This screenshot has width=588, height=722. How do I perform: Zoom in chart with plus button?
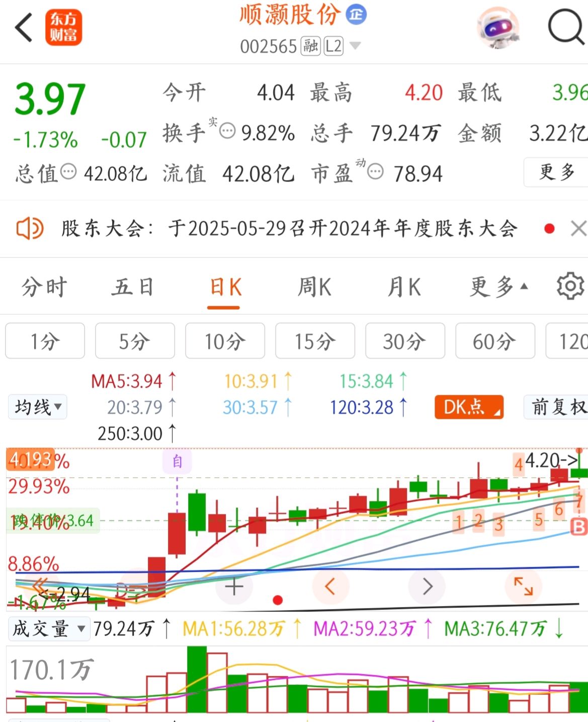click(234, 586)
